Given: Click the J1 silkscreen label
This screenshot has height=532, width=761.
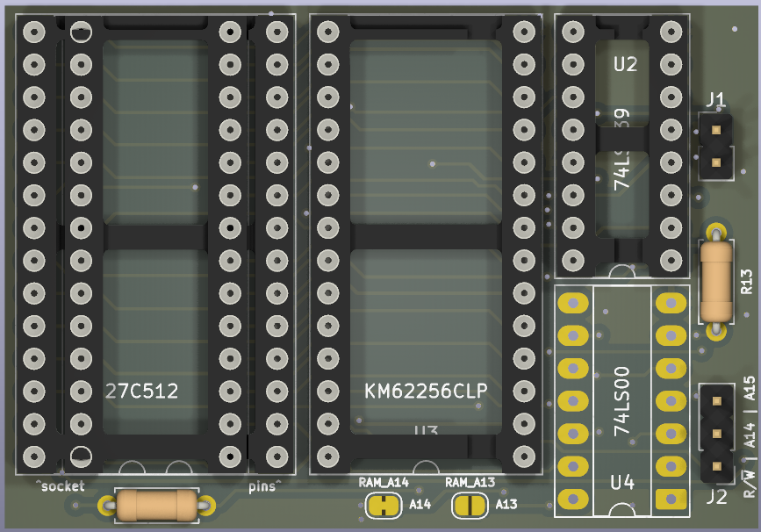Looking at the screenshot, I should [x=715, y=100].
